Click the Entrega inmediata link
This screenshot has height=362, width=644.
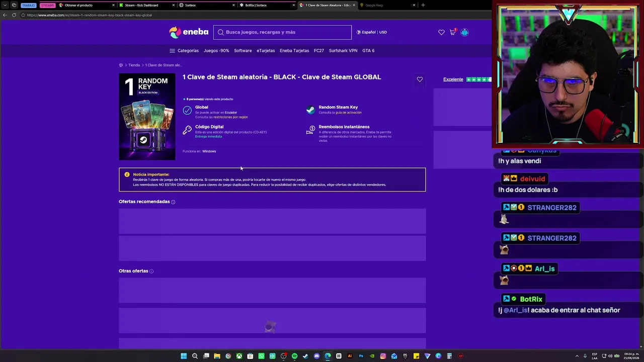point(208,137)
